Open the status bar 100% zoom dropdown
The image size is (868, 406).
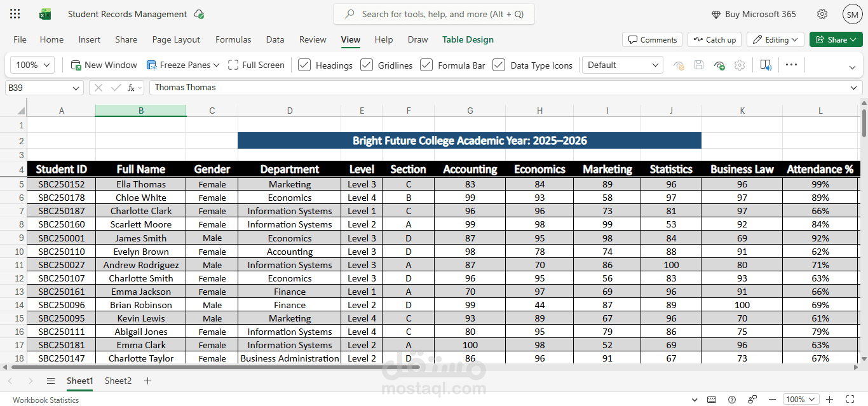coord(801,400)
